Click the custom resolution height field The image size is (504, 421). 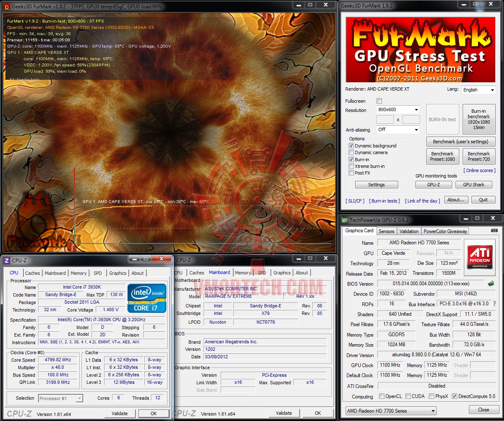pyautogui.click(x=411, y=120)
